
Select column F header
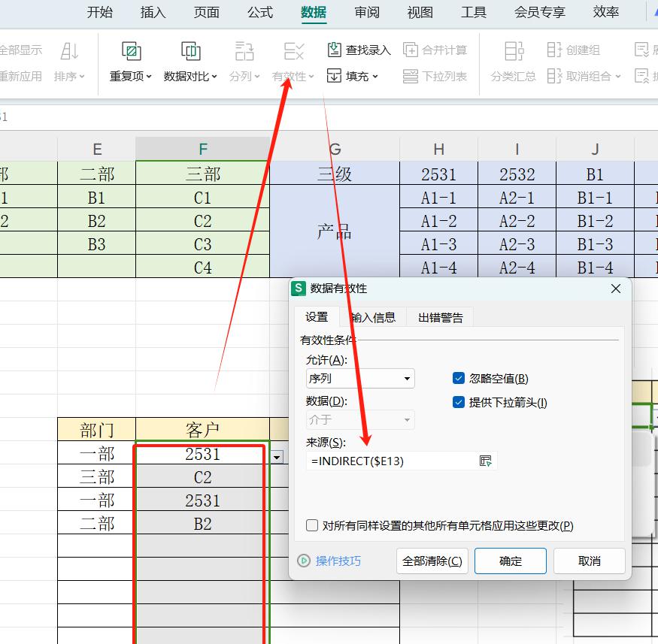(203, 149)
